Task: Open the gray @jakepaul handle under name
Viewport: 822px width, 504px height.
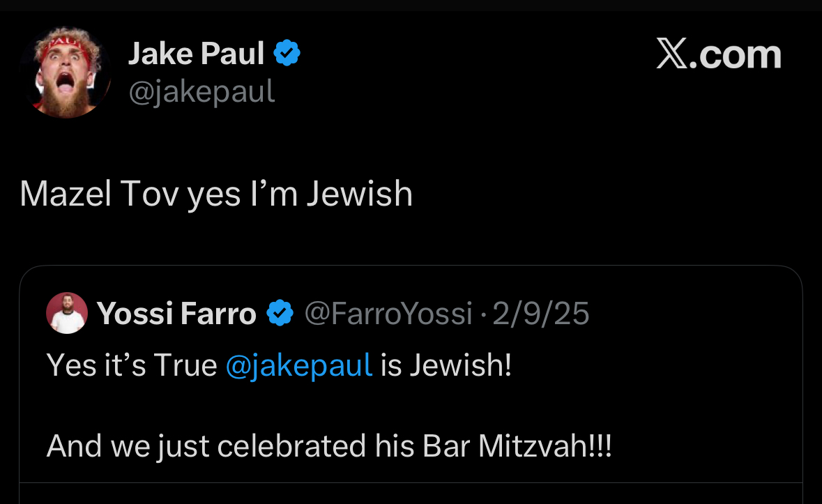Action: pyautogui.click(x=201, y=91)
